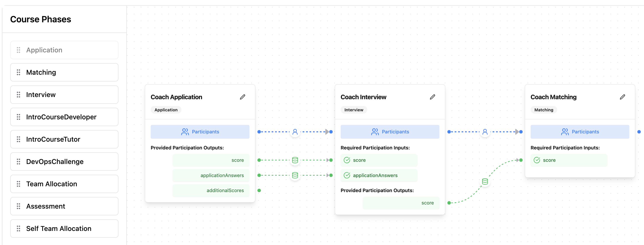Image resolution: width=644 pixels, height=245 pixels.
Task: Click the database icon on the curve into Coach Matching
Action: 484,182
